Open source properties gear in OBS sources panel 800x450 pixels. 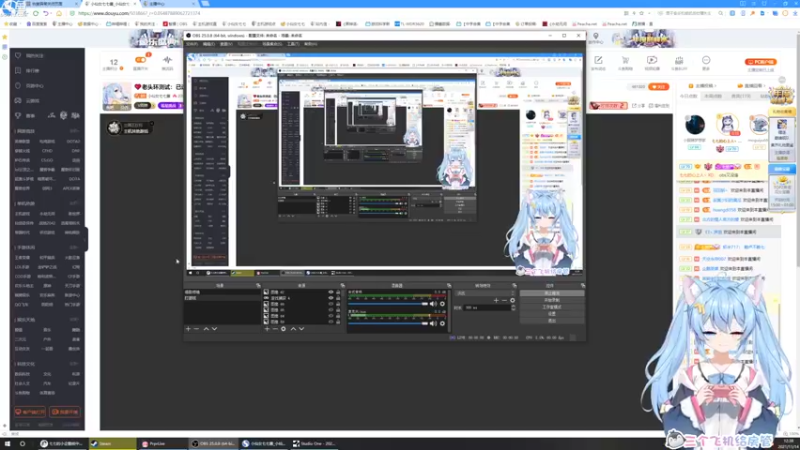tap(284, 329)
